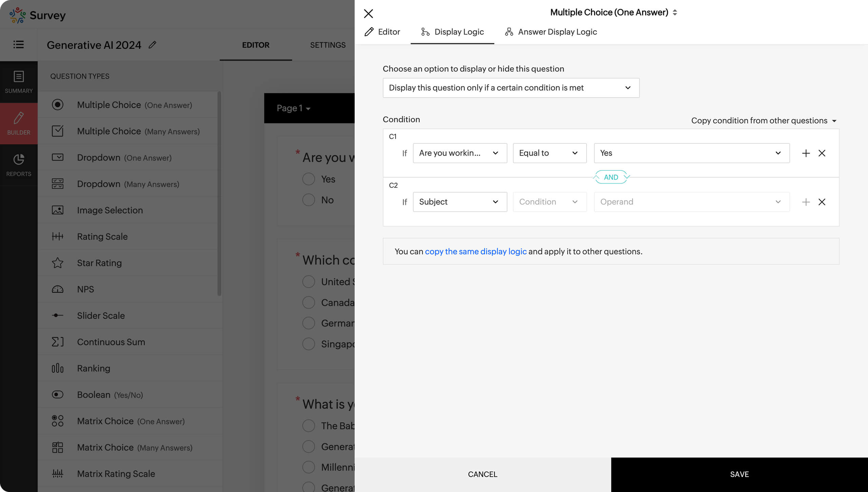
Task: Click the pencil icon beside survey title
Action: pos(152,45)
